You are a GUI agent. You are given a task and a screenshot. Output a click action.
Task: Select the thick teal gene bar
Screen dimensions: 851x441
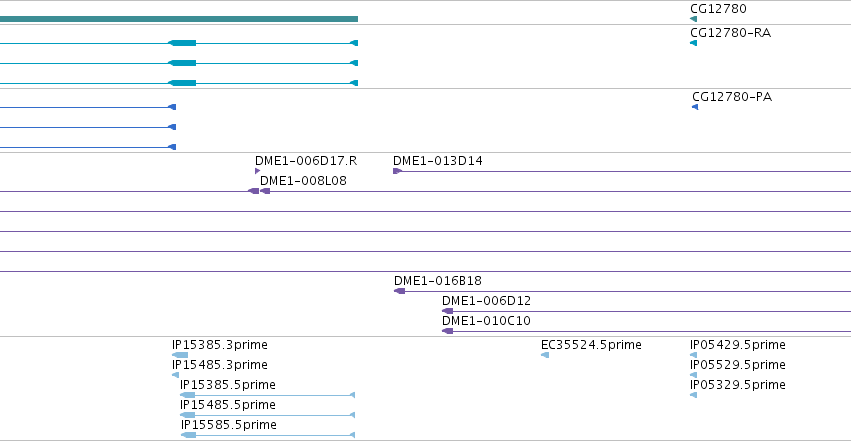[x=179, y=19]
